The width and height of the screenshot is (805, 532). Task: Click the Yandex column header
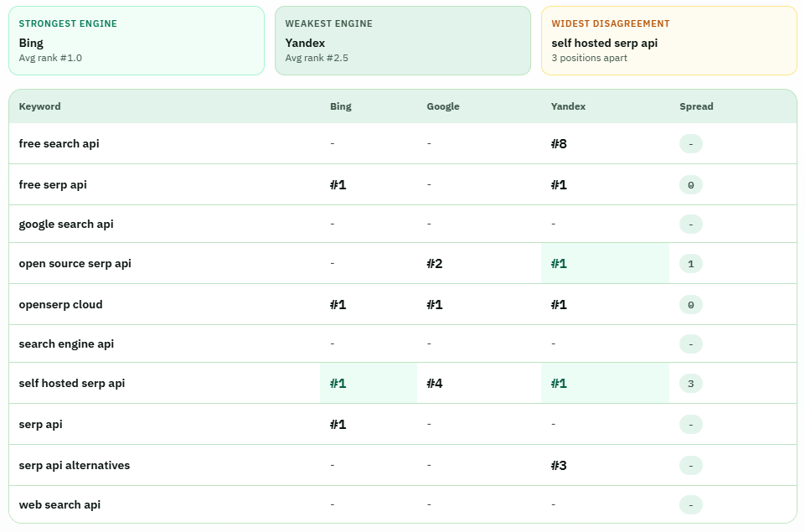point(568,106)
